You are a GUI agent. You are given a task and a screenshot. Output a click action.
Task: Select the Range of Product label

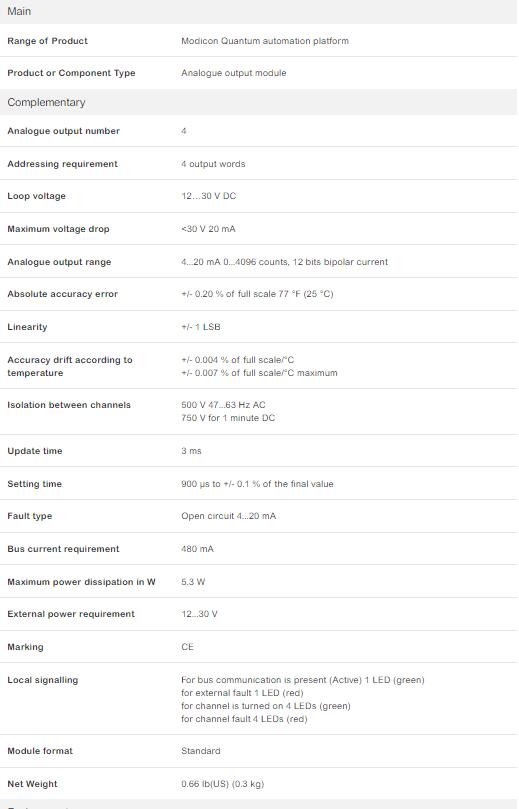[x=47, y=41]
